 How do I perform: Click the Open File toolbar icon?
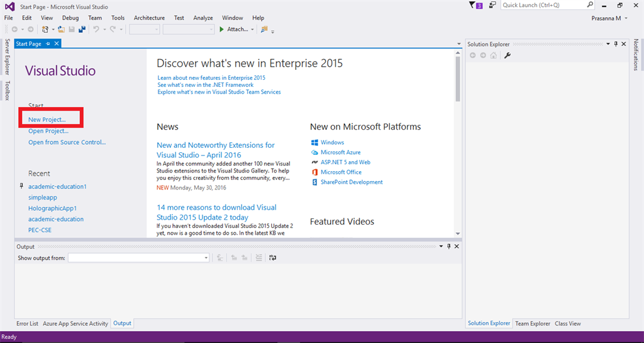(61, 29)
